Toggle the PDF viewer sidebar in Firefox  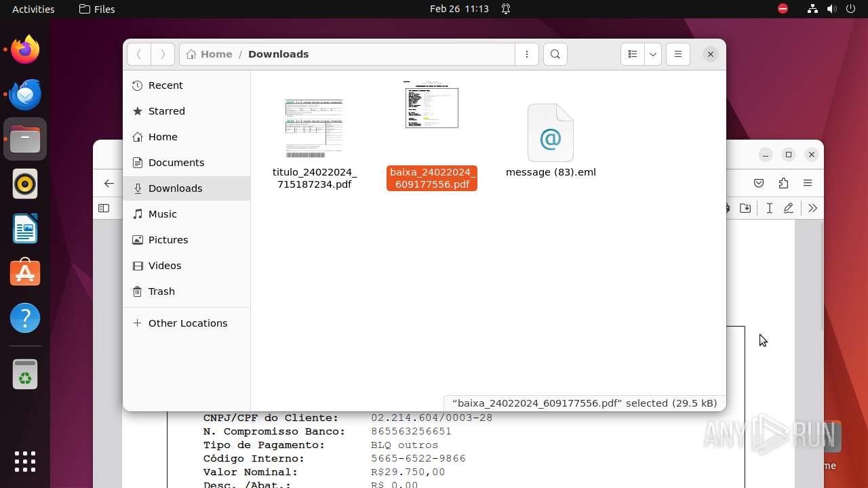point(104,208)
